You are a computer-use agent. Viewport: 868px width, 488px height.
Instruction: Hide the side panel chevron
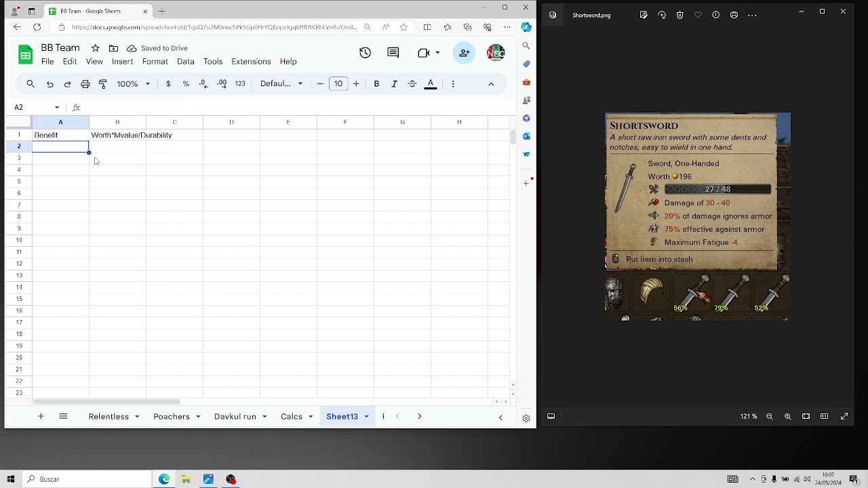(x=500, y=418)
